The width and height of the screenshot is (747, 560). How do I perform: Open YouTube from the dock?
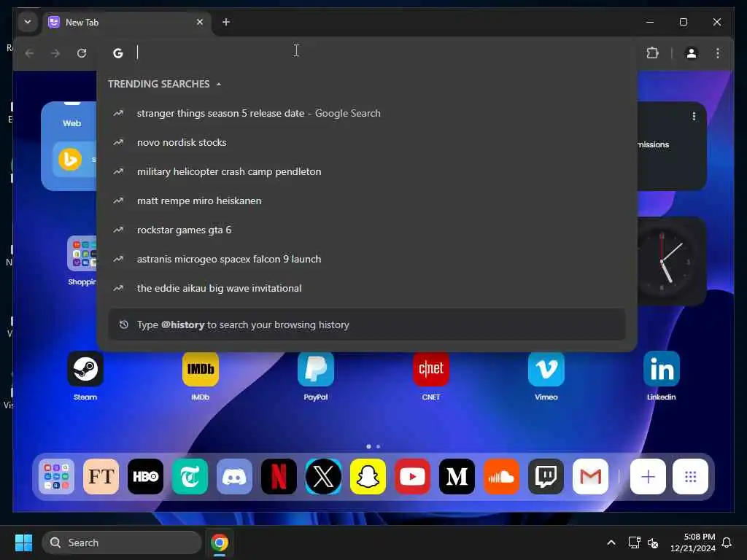pos(413,477)
